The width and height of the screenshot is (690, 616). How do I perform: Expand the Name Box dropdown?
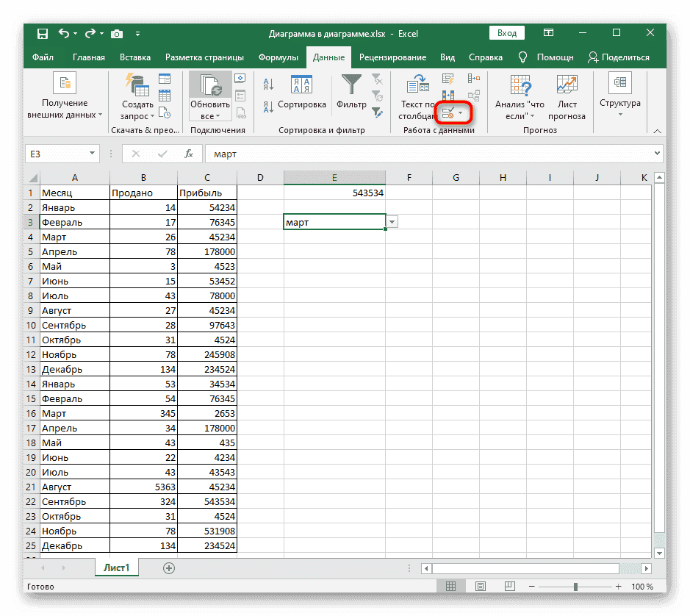92,154
